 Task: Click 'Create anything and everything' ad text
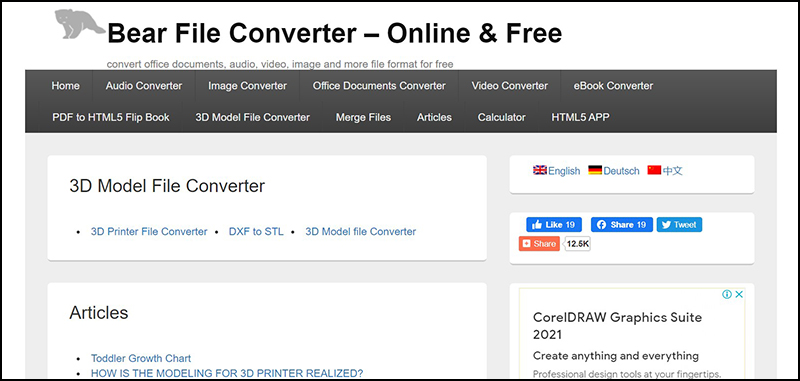pyautogui.click(x=616, y=355)
